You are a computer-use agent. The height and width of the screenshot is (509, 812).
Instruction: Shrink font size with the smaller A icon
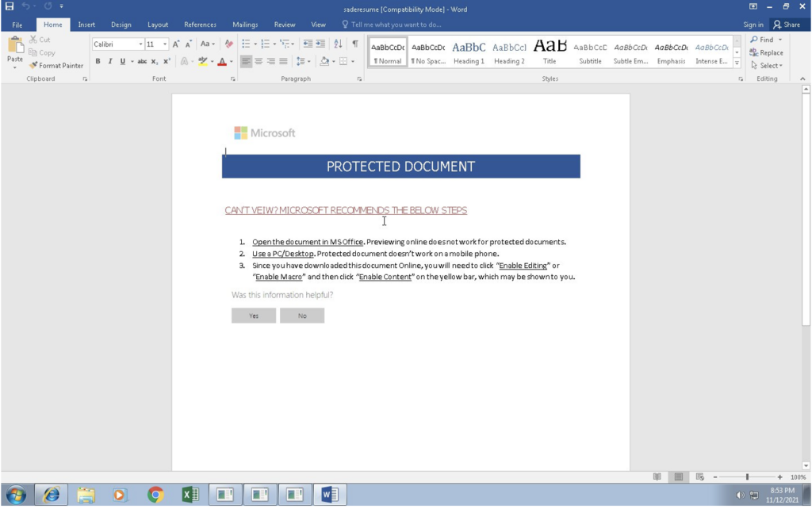[189, 44]
